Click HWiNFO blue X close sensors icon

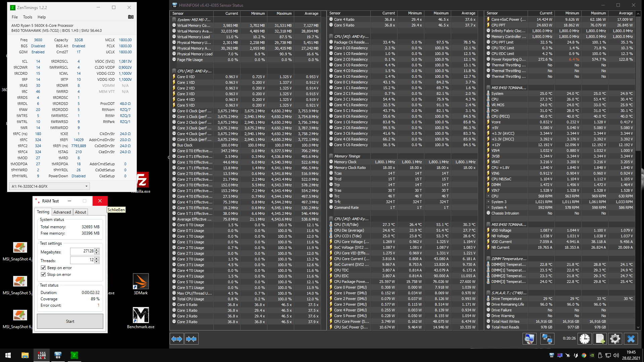(631, 339)
